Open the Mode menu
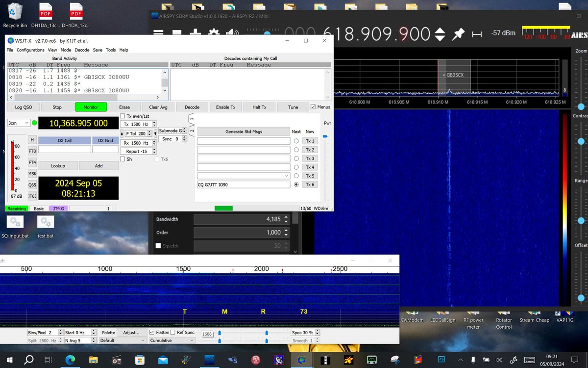This screenshot has width=588, height=368. point(66,50)
